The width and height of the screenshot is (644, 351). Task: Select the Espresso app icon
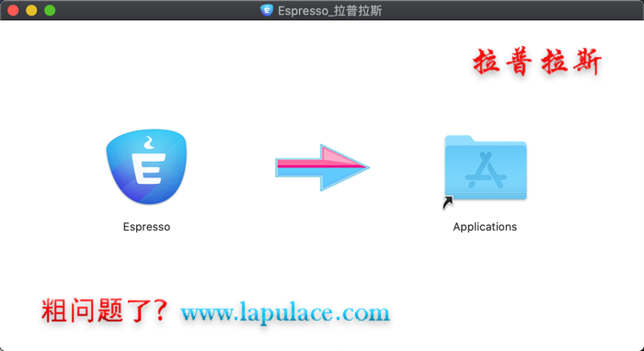coord(146,167)
